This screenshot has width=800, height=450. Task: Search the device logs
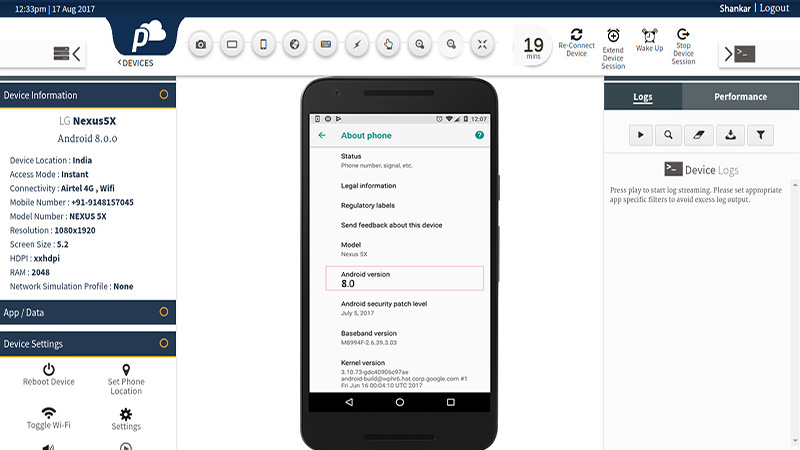[x=668, y=135]
